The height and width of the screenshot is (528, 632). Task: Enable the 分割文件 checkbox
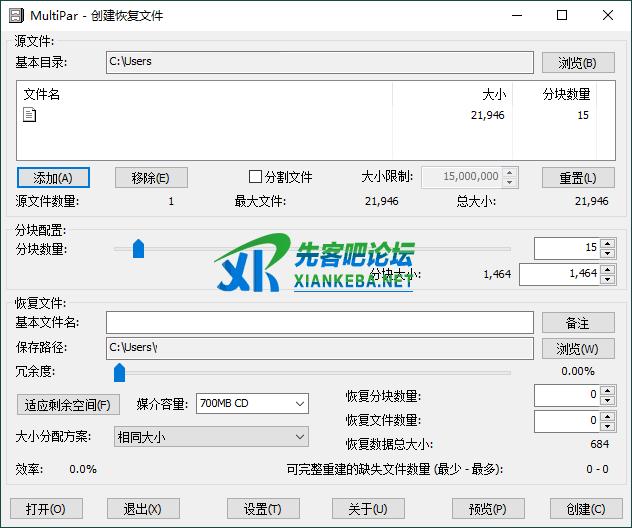pos(255,177)
